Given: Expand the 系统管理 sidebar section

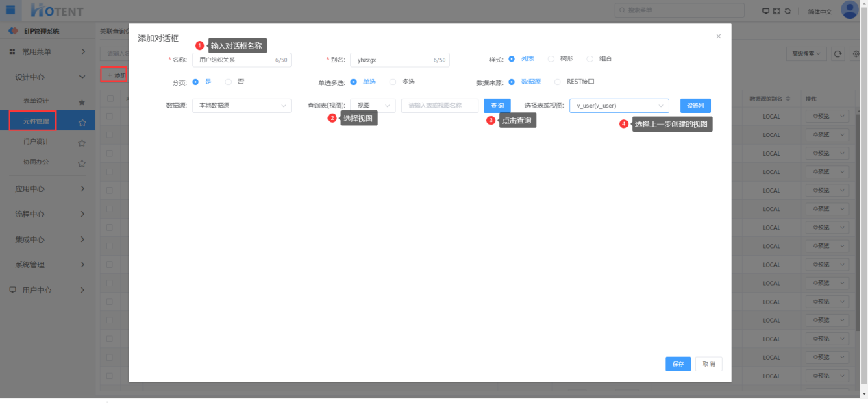Looking at the screenshot, I should (x=47, y=265).
